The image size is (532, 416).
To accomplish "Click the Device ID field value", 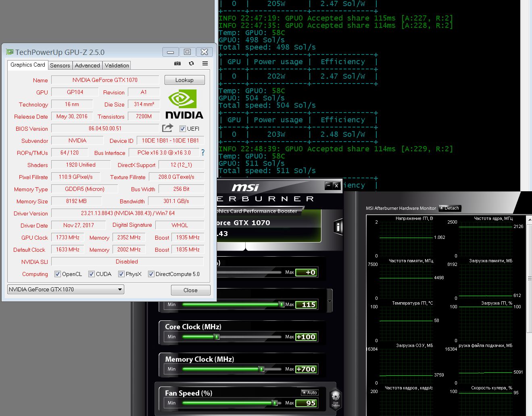I will point(170,140).
